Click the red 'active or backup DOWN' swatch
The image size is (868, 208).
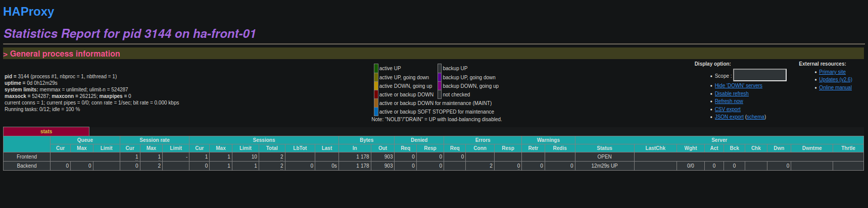click(376, 94)
